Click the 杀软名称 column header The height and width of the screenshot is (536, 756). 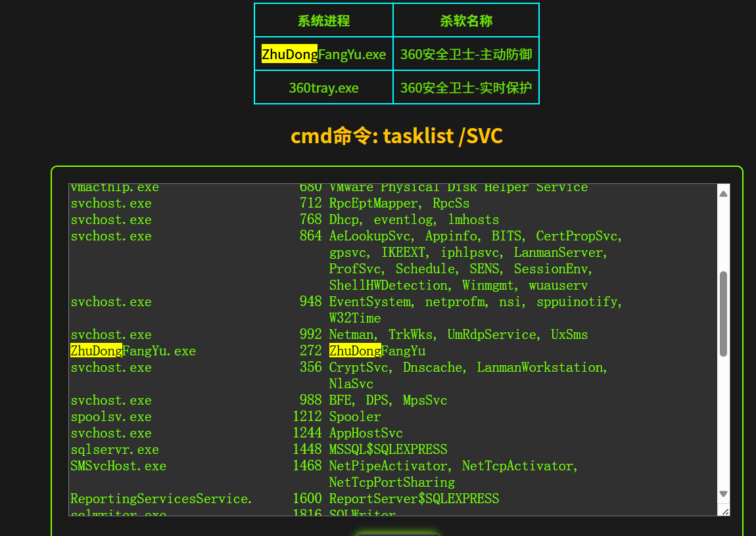click(x=465, y=21)
